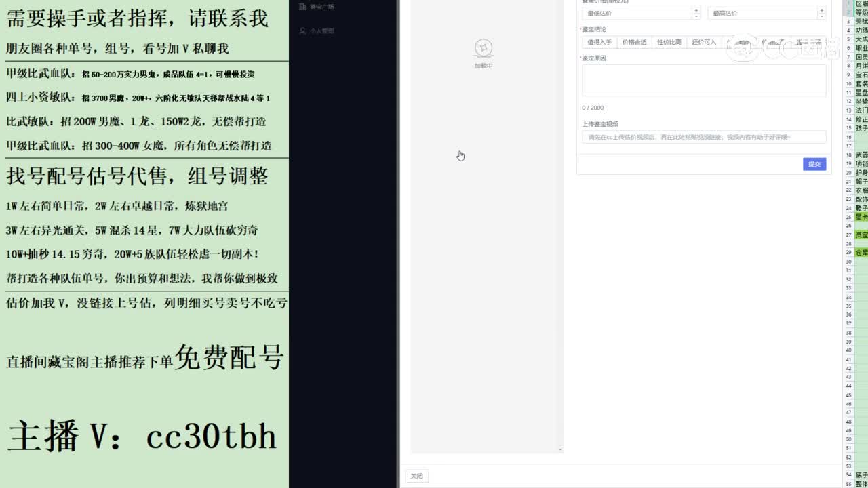Open 鉴宝广场 in the dark sidebar
This screenshot has width=868, height=488.
click(x=321, y=7)
